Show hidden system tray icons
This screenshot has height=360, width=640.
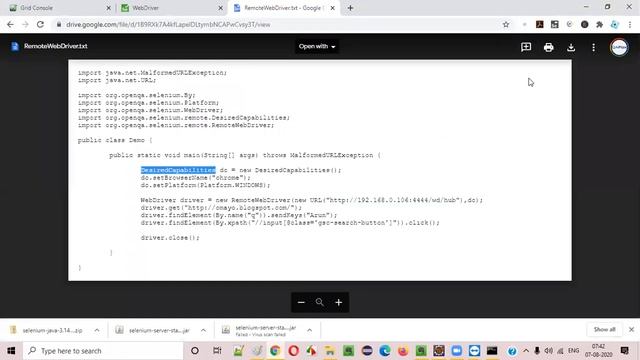click(x=526, y=351)
